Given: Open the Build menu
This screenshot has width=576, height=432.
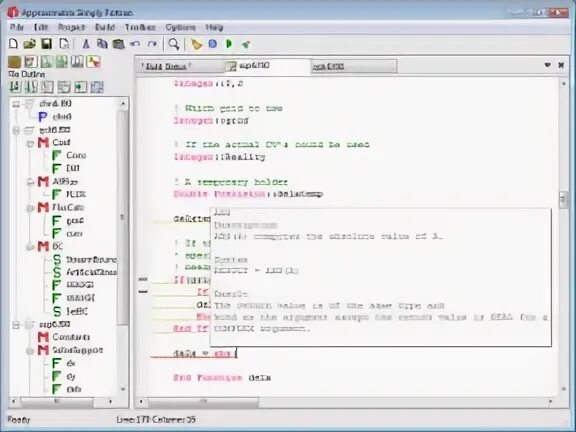Looking at the screenshot, I should (105, 27).
